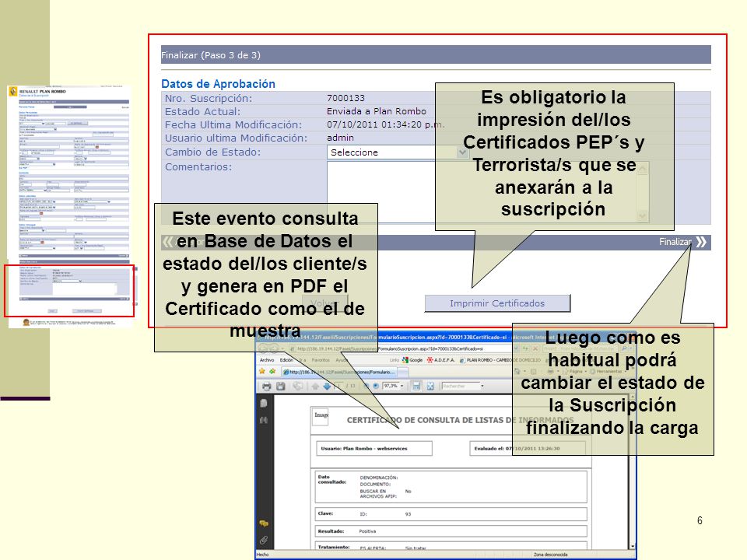Click the 'Hecho' status bar text

(262, 555)
